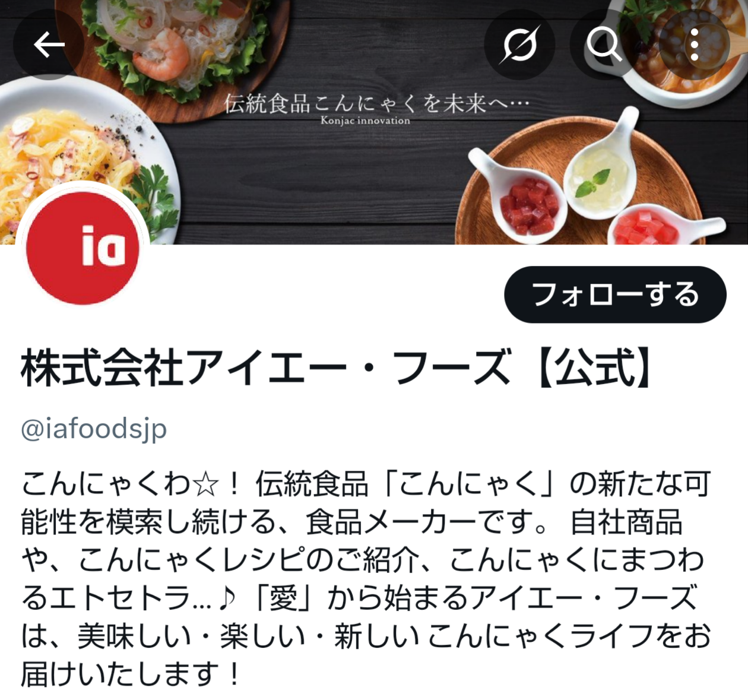Tap the back arrow icon
This screenshot has height=700, width=748.
pyautogui.click(x=49, y=45)
